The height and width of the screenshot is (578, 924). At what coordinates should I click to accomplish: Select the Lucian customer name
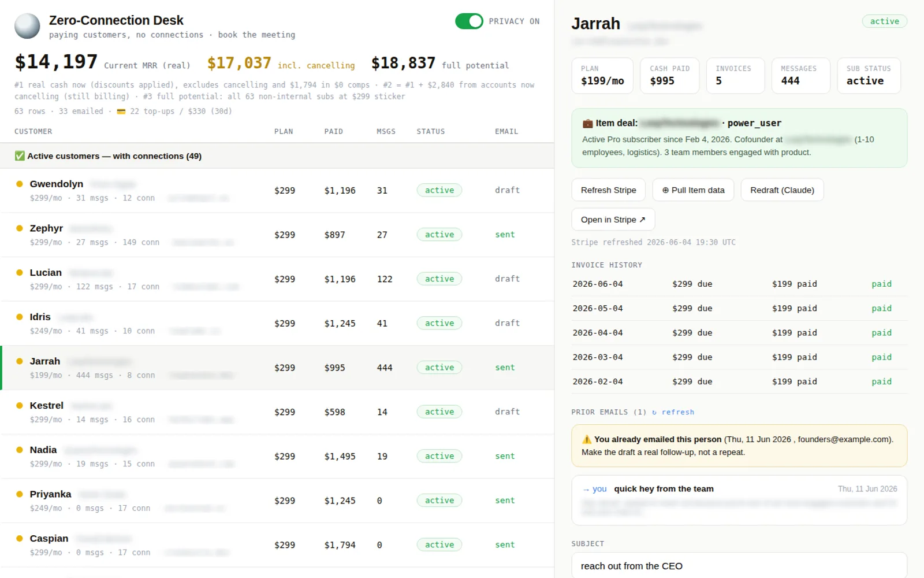click(x=46, y=272)
